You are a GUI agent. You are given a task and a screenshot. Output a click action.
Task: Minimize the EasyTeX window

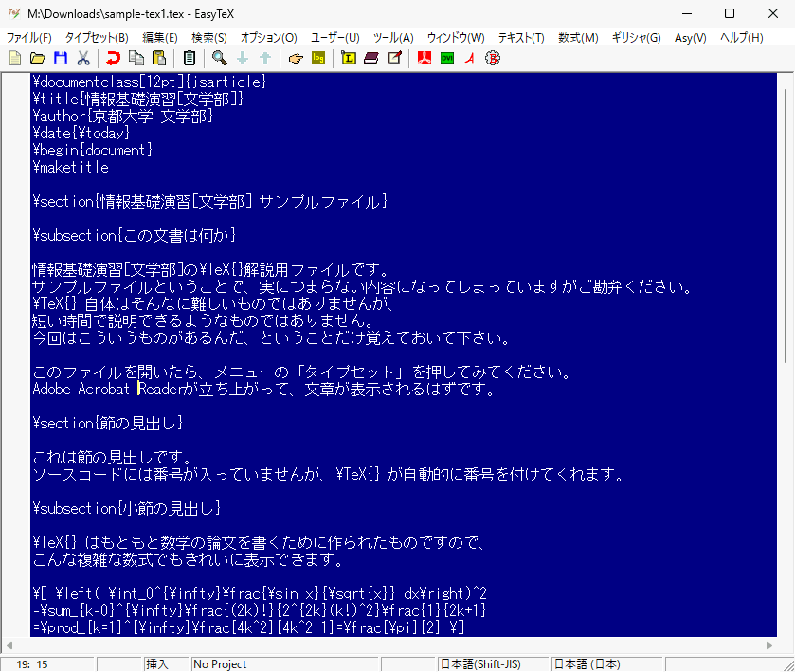pyautogui.click(x=686, y=13)
